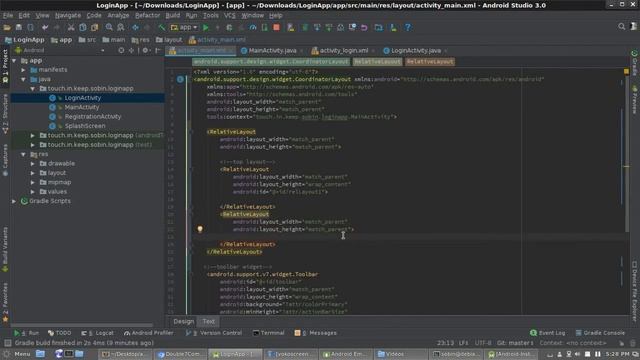640x360 pixels.
Task: Click the Find magnifier toolbar icon
Action: point(109,27)
